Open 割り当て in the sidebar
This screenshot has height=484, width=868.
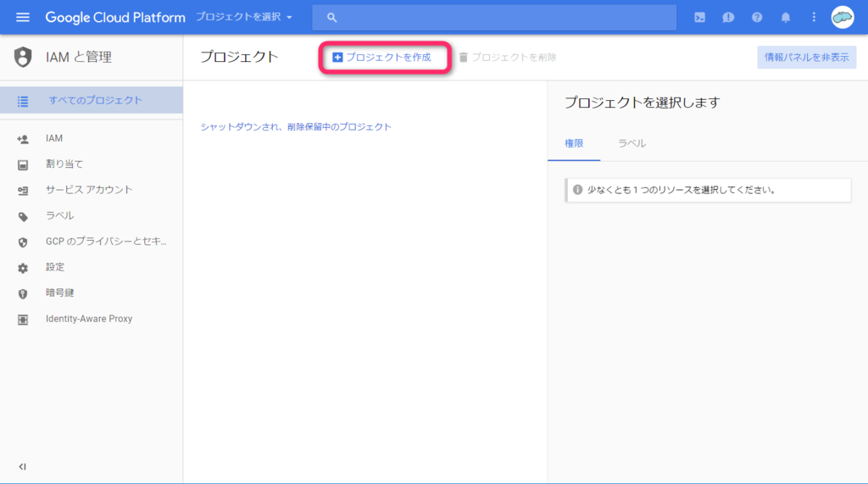pos(64,164)
